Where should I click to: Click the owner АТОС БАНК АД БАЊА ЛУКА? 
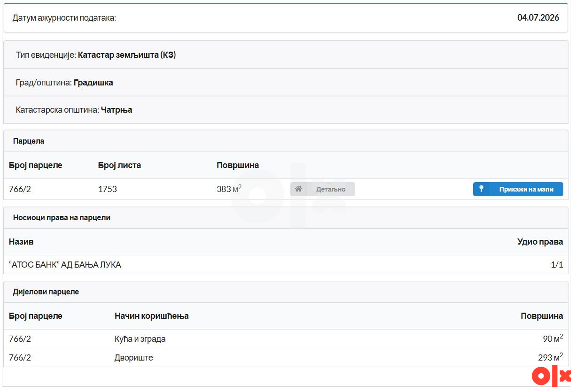click(65, 265)
